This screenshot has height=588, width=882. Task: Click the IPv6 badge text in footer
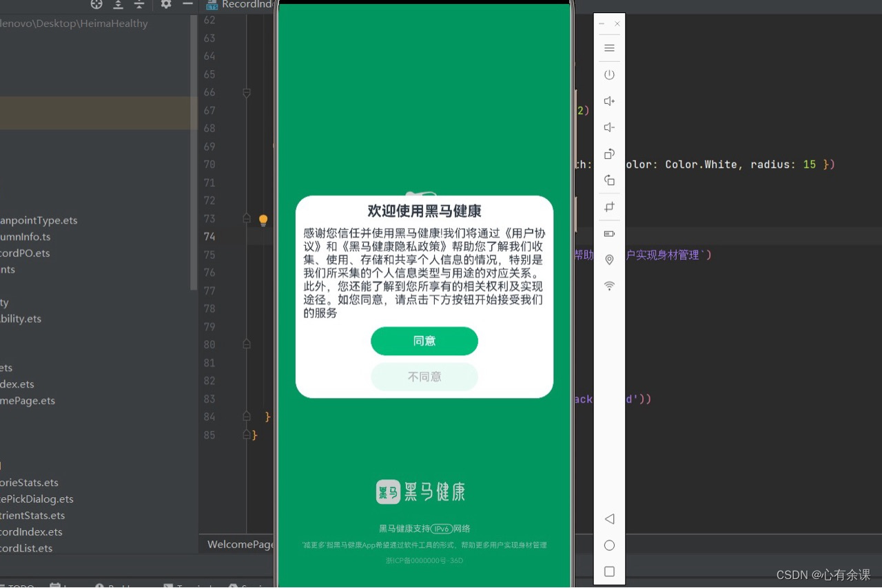coord(441,529)
